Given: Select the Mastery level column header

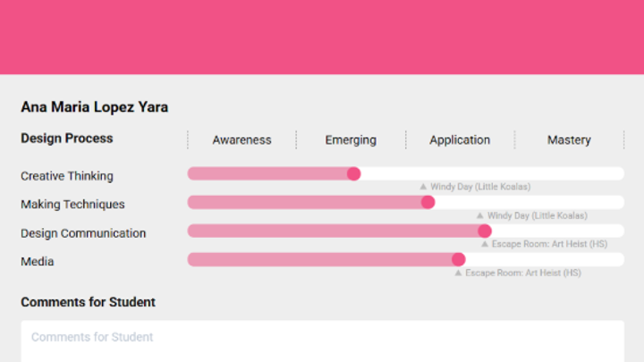Looking at the screenshot, I should pos(569,139).
